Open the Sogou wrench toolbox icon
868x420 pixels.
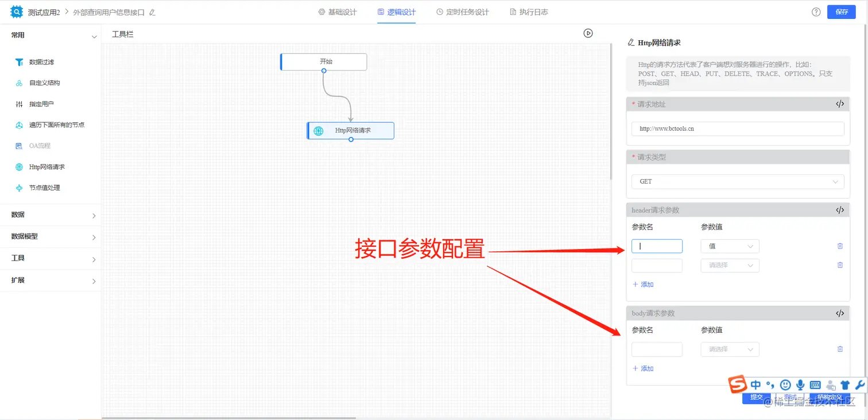pyautogui.click(x=859, y=386)
